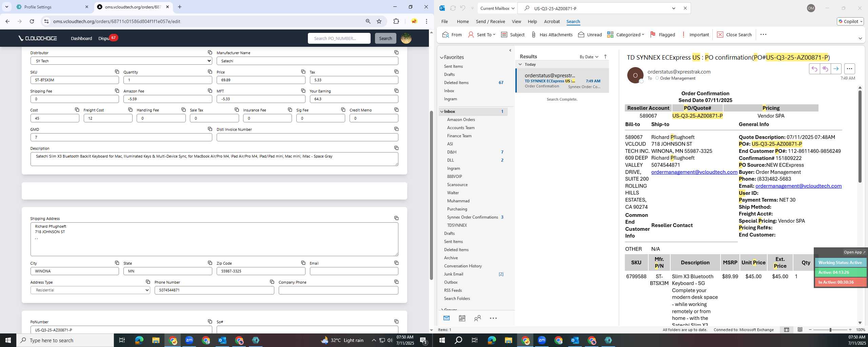This screenshot has height=347, width=868.
Task: Filter search results by Unread
Action: (590, 35)
